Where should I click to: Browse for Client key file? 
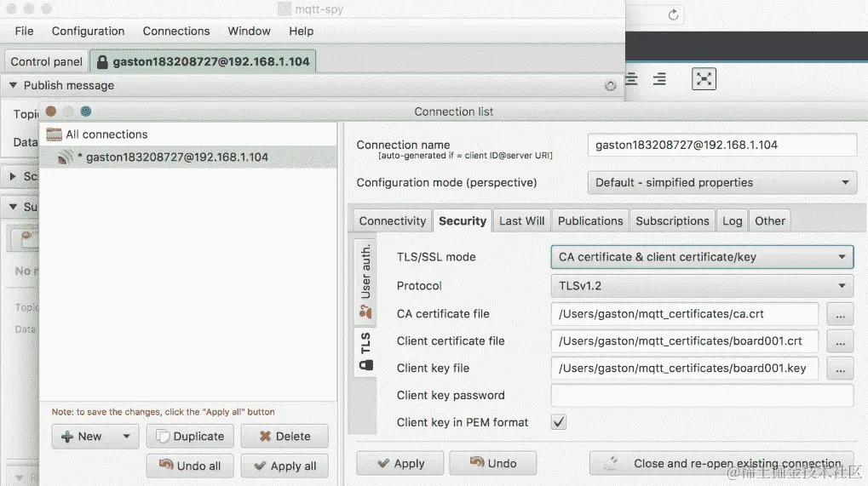pyautogui.click(x=840, y=369)
